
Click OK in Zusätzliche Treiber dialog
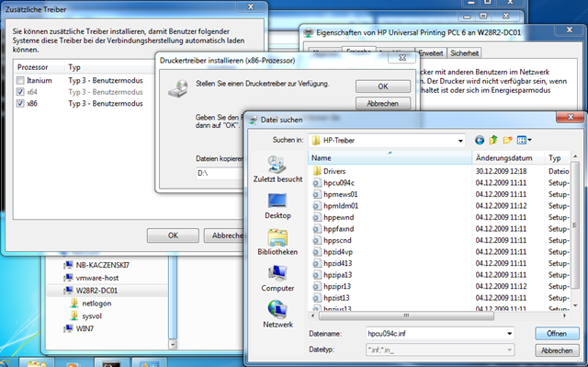tap(173, 235)
